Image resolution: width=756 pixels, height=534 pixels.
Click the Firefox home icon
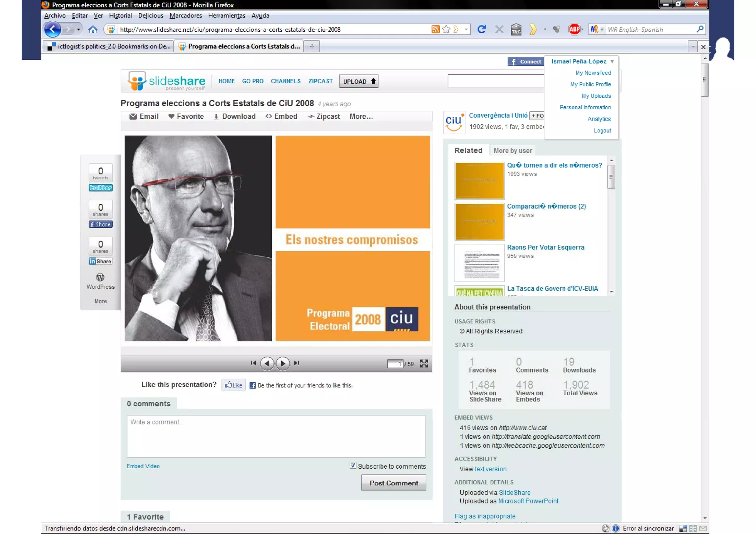[93, 30]
